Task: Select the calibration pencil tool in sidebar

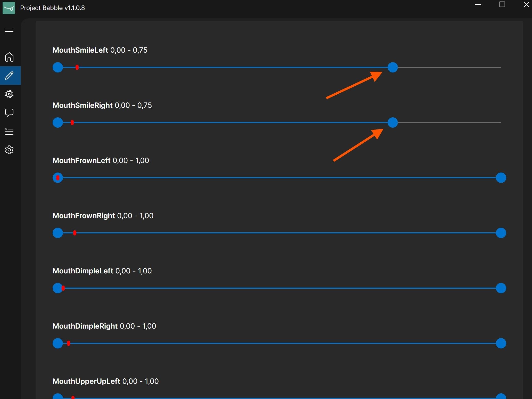Action: pos(9,76)
